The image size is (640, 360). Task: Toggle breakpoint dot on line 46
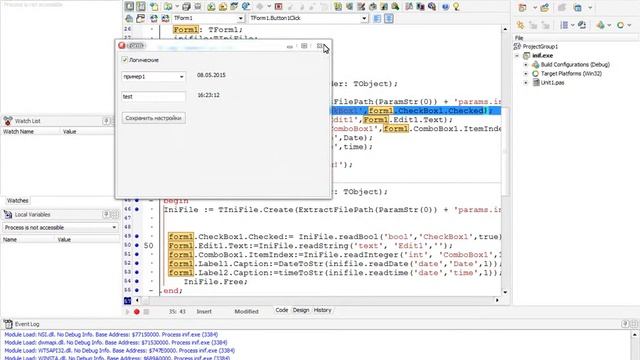pyautogui.click(x=137, y=209)
